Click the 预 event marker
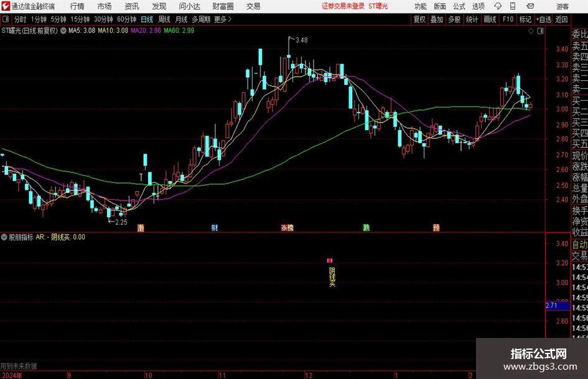 436,227
